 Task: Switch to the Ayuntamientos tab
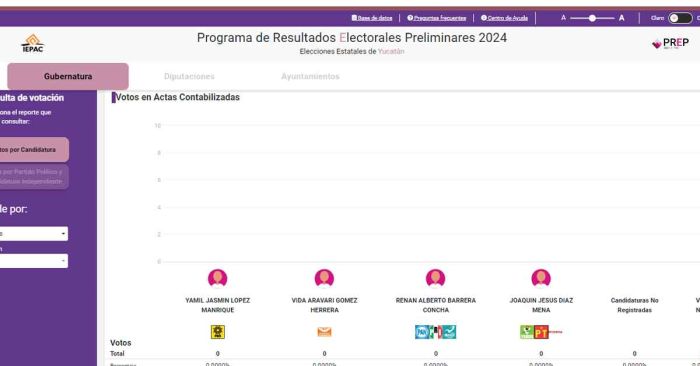tap(310, 76)
